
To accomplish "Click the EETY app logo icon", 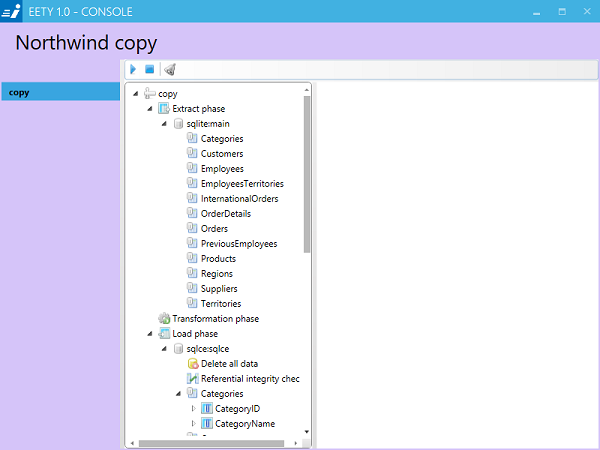I will (x=11, y=11).
